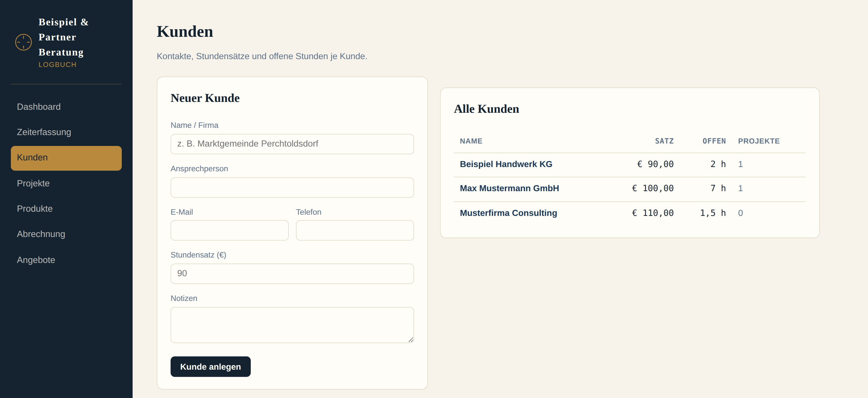Click the PROJEKTE column header
868x398 pixels.
759,141
